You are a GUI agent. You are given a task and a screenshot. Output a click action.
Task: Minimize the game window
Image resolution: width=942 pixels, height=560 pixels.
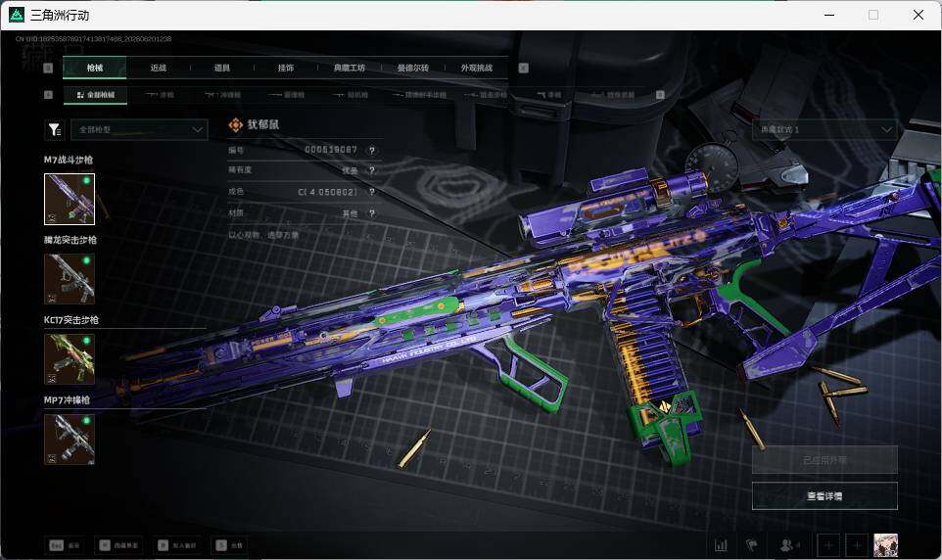pyautogui.click(x=829, y=15)
